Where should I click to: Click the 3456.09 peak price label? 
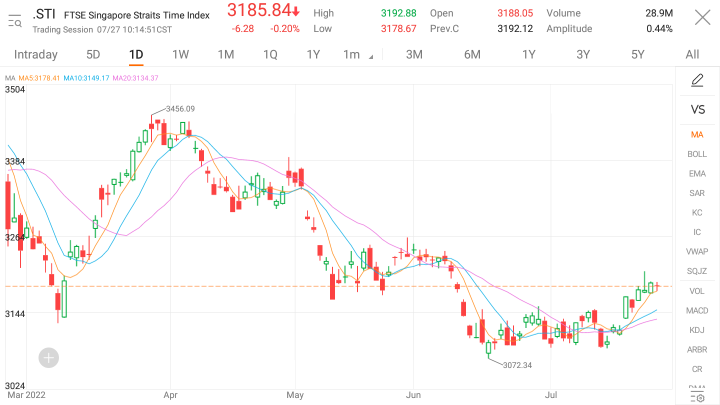coord(180,109)
